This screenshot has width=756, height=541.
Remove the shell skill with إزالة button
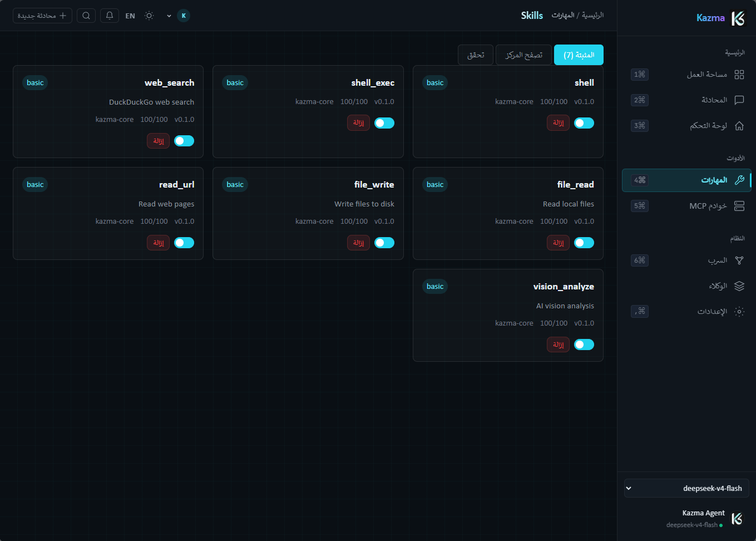(x=559, y=123)
